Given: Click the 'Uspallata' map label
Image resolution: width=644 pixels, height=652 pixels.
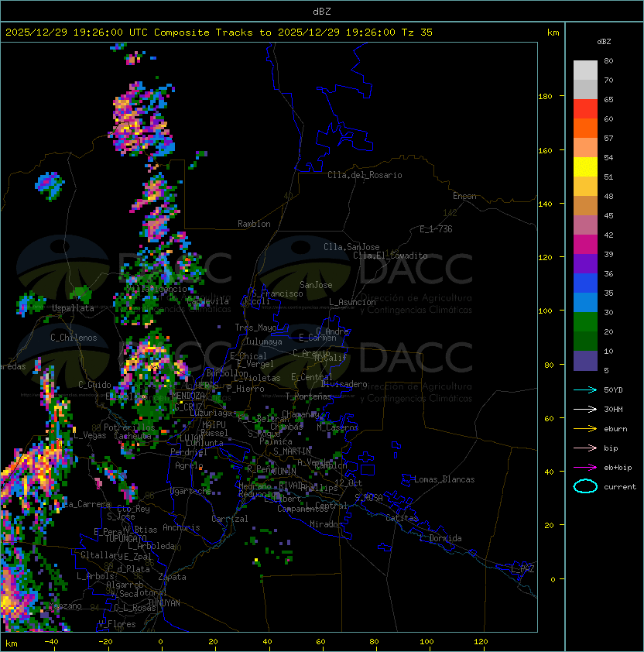Looking at the screenshot, I should click(73, 308).
